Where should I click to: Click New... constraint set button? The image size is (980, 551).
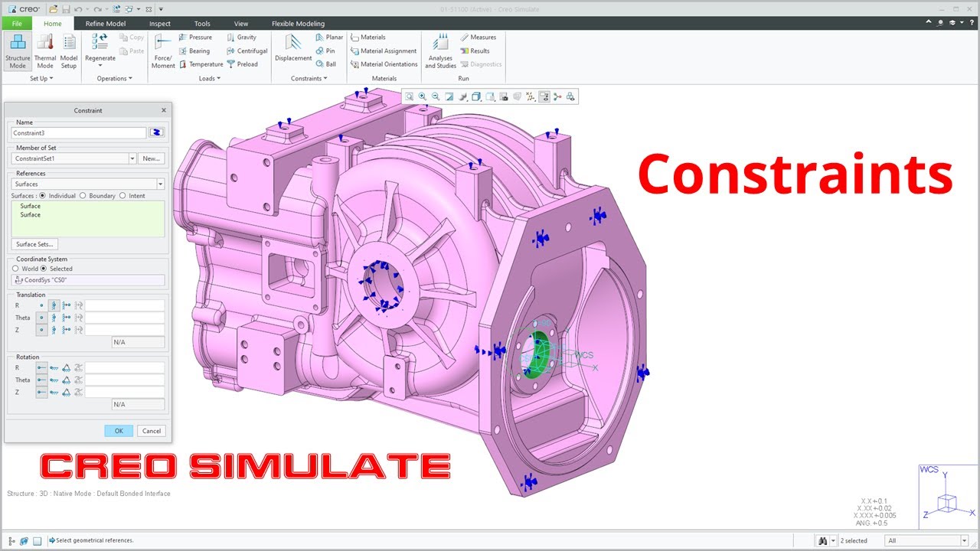(152, 158)
